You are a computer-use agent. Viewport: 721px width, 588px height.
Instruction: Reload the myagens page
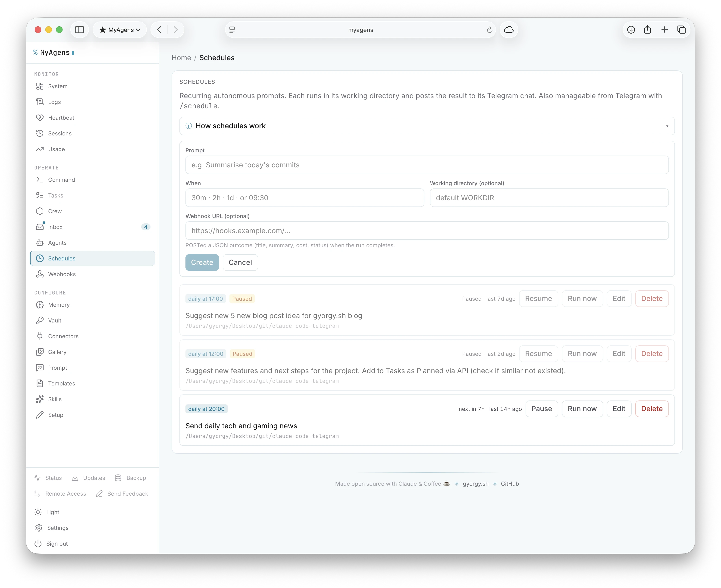pos(489,30)
